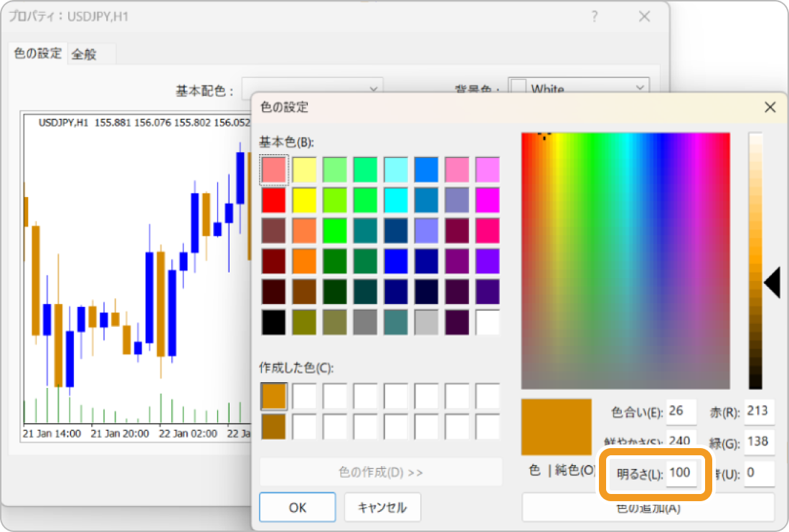Select the light pink basic color swatch

point(274,169)
